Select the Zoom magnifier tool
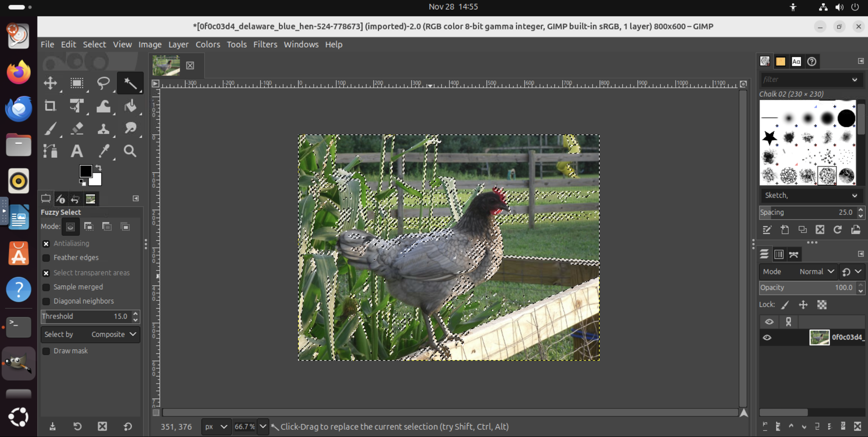Image resolution: width=868 pixels, height=437 pixels. (x=130, y=151)
